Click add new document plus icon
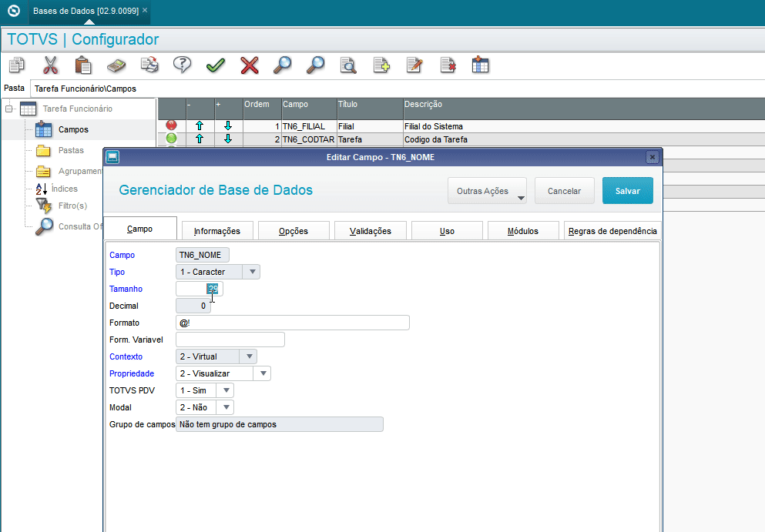765x532 pixels. [x=381, y=65]
